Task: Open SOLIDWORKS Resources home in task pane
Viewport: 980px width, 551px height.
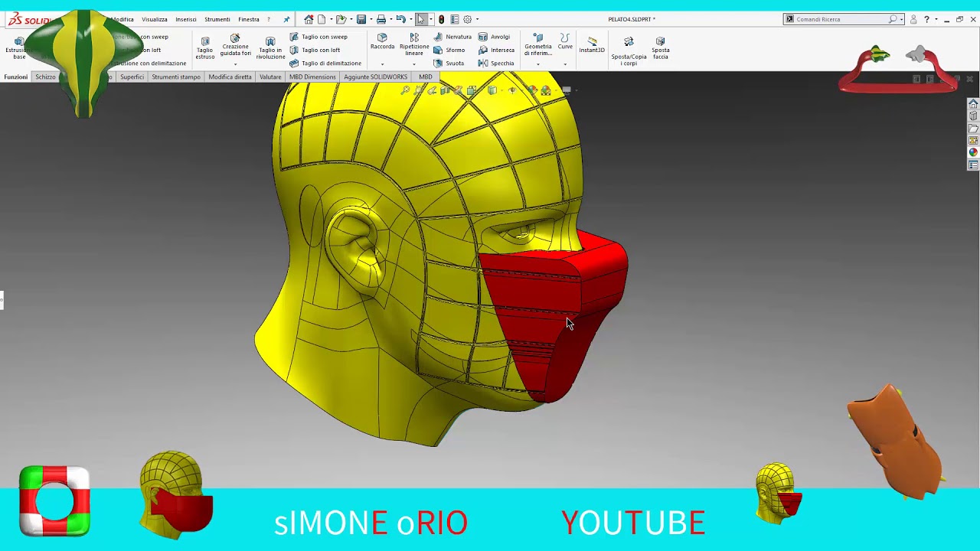Action: click(973, 104)
